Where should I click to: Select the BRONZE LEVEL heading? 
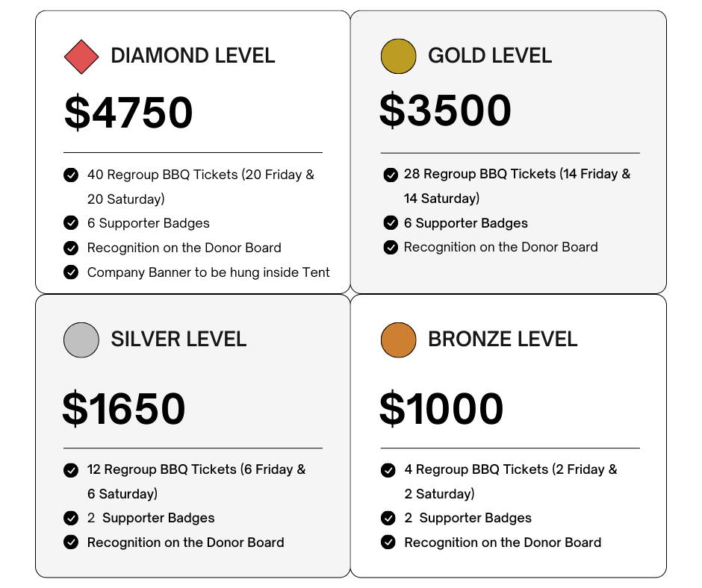pyautogui.click(x=503, y=340)
